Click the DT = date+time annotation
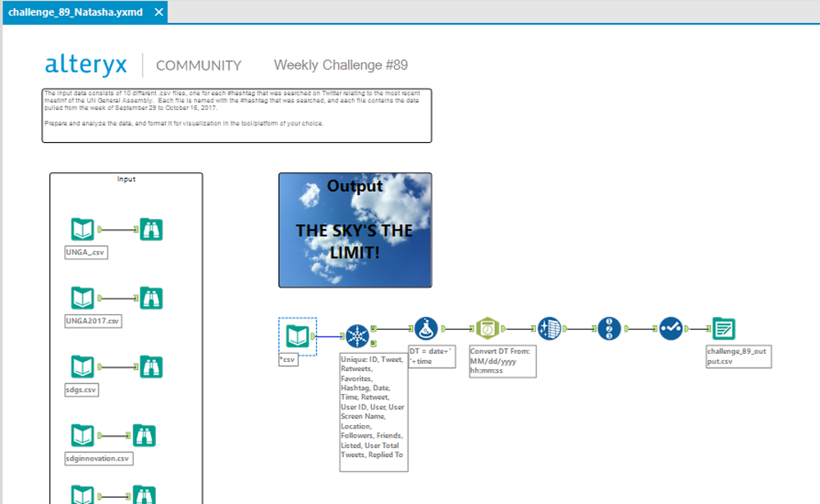 (432, 356)
